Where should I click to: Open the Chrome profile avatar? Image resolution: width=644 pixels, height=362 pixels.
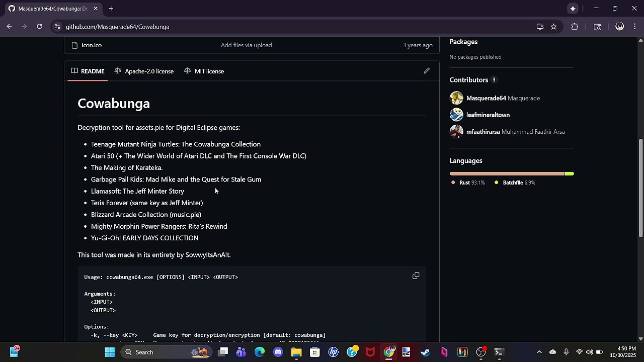tap(619, 27)
